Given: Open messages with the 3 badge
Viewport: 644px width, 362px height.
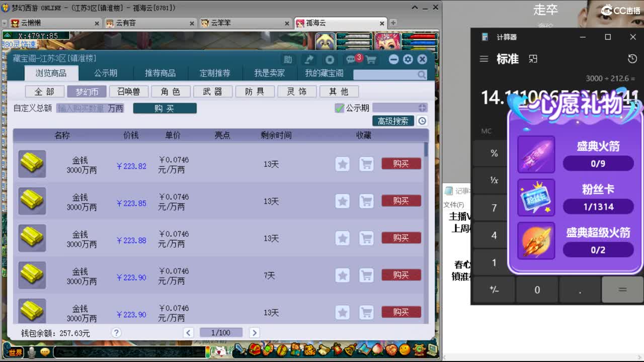Looking at the screenshot, I should [x=352, y=59].
